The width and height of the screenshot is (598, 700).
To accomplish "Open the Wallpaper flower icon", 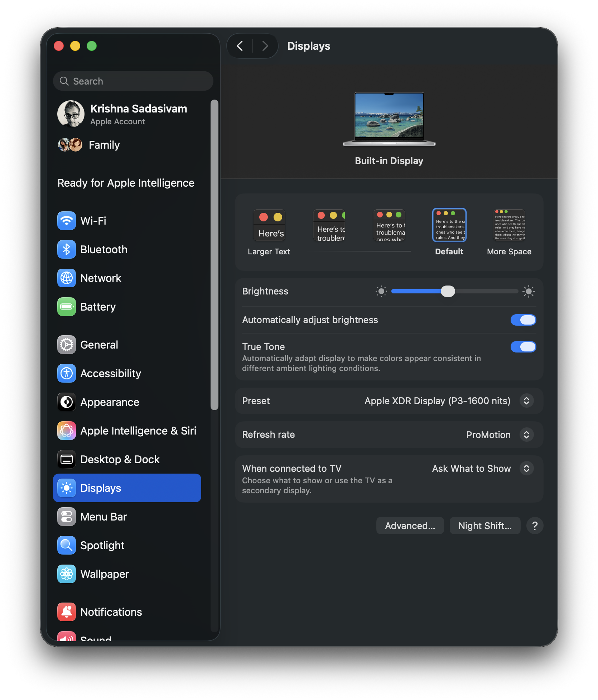I will [x=67, y=574].
